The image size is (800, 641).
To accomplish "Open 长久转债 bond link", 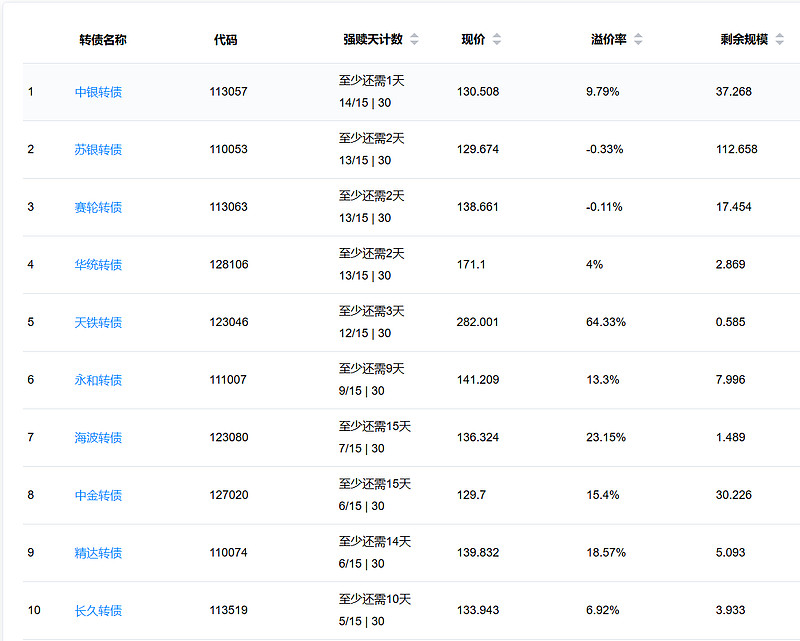I will (x=98, y=611).
